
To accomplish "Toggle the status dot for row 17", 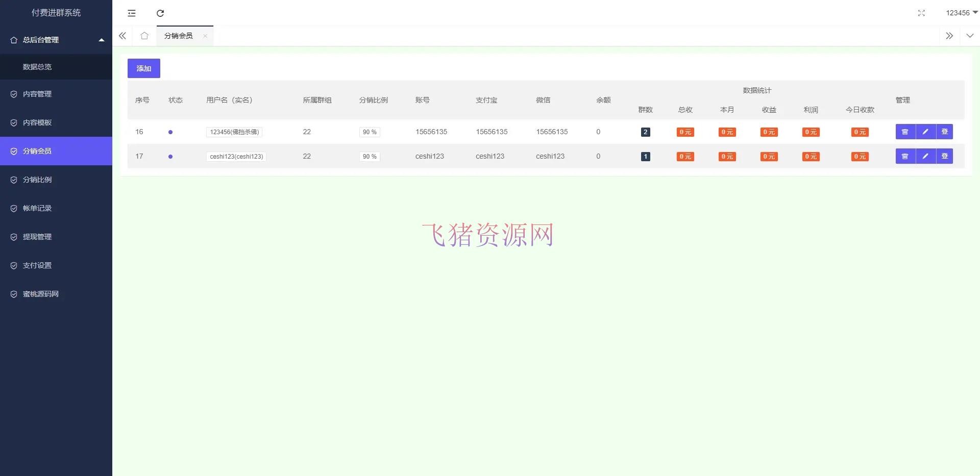I will click(170, 156).
